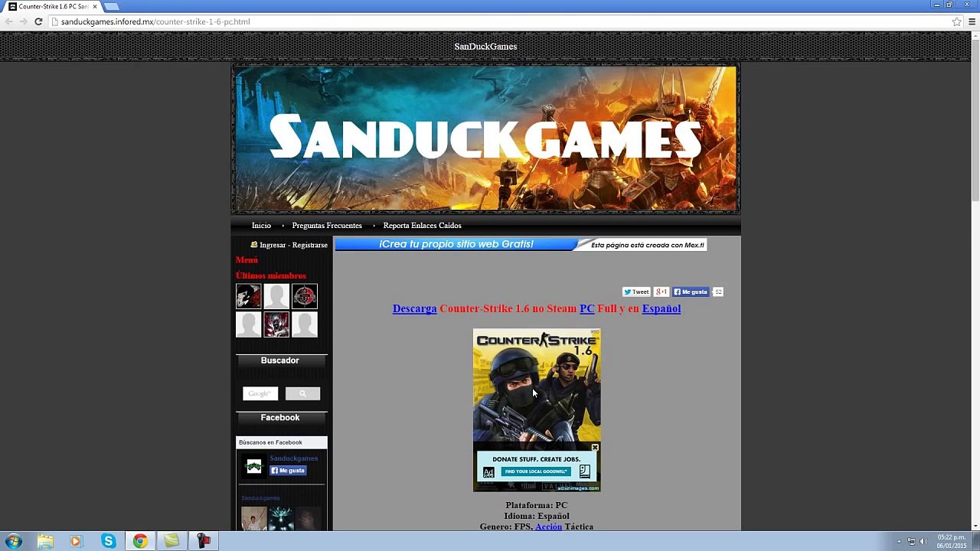Click the Registrarse sign-up link
Viewport: 980px width, 551px height.
(x=310, y=245)
